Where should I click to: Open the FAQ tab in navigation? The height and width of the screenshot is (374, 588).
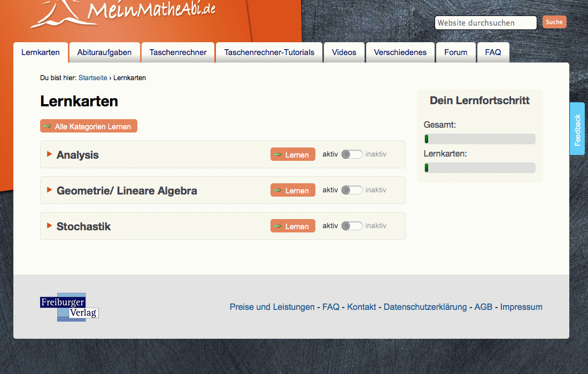tap(493, 52)
